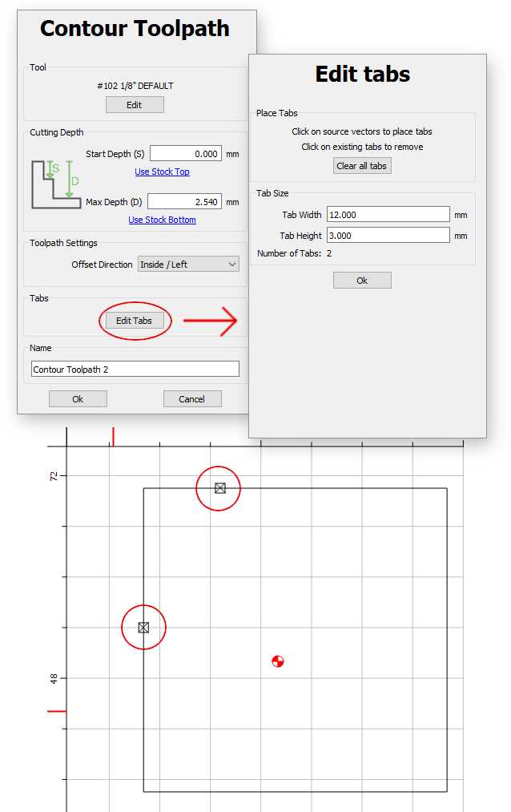This screenshot has width=511, height=812.
Task: Click 'Click on source vectors to place tabs' text
Action: tap(362, 131)
